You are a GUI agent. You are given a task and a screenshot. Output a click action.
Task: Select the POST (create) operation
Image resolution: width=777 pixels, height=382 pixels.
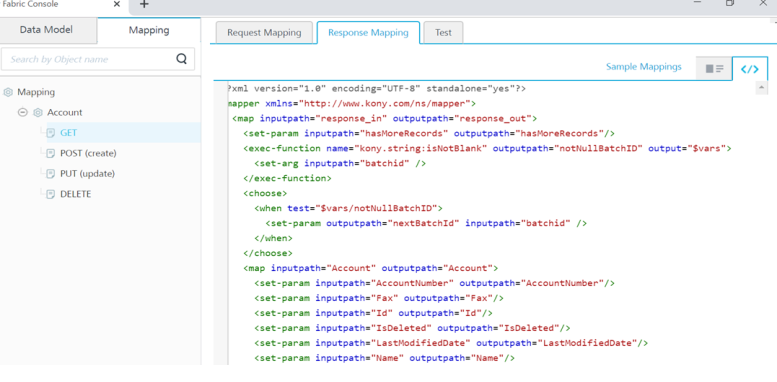(x=88, y=153)
